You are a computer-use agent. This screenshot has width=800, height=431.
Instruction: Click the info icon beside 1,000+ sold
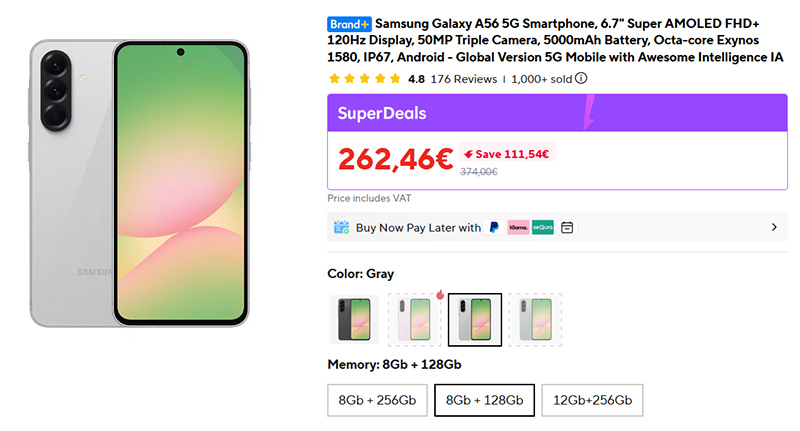pyautogui.click(x=581, y=78)
